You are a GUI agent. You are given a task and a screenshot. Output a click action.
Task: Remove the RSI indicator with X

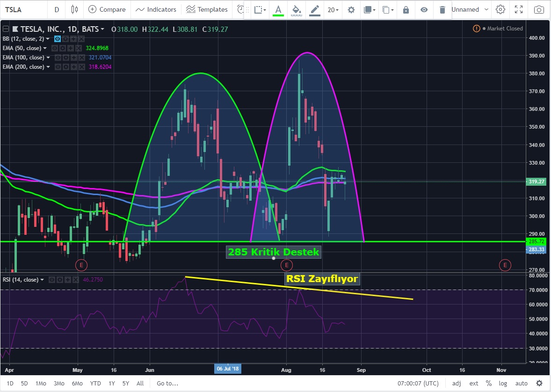coord(76,280)
